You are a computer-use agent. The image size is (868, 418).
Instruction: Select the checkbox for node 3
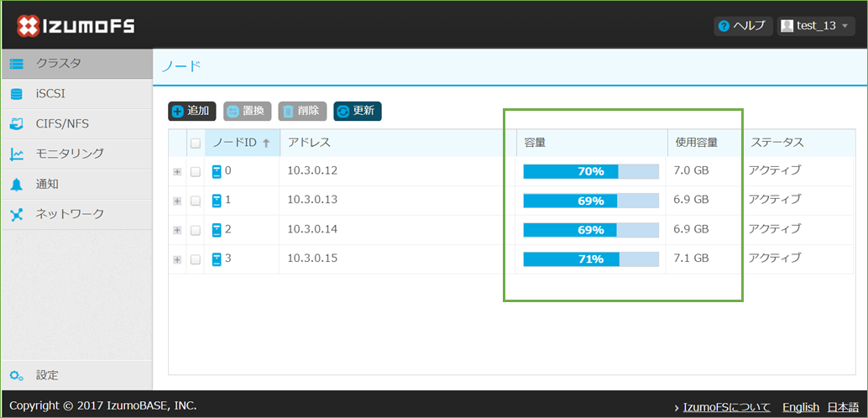(x=196, y=259)
